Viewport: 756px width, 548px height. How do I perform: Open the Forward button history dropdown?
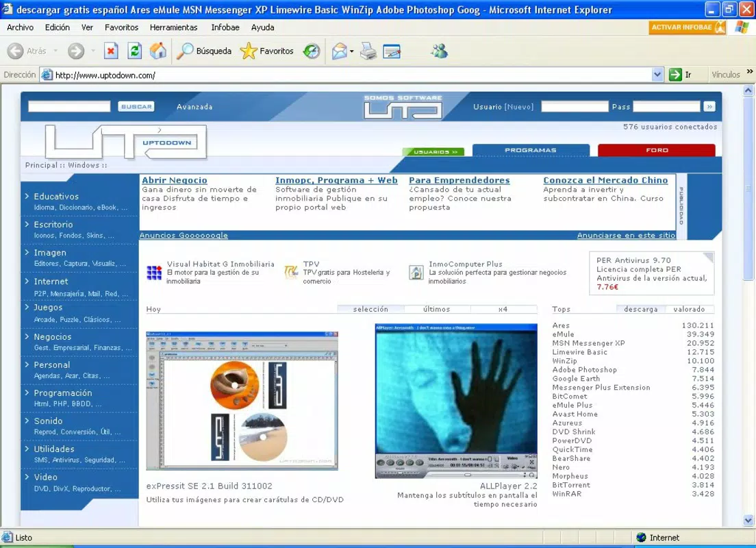point(93,51)
